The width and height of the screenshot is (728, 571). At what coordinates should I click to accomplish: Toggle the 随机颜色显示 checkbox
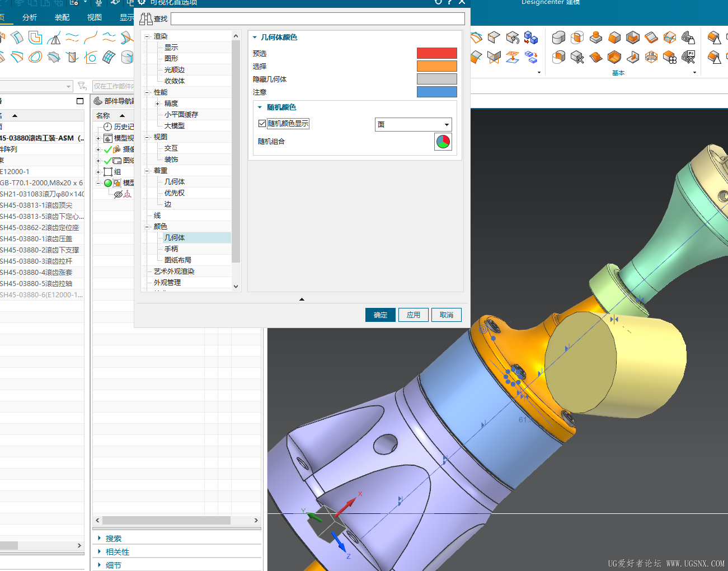262,124
